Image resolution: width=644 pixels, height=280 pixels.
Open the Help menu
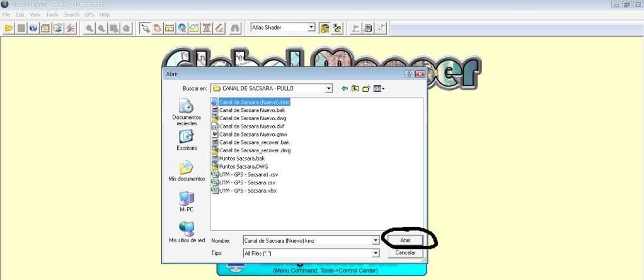(105, 14)
